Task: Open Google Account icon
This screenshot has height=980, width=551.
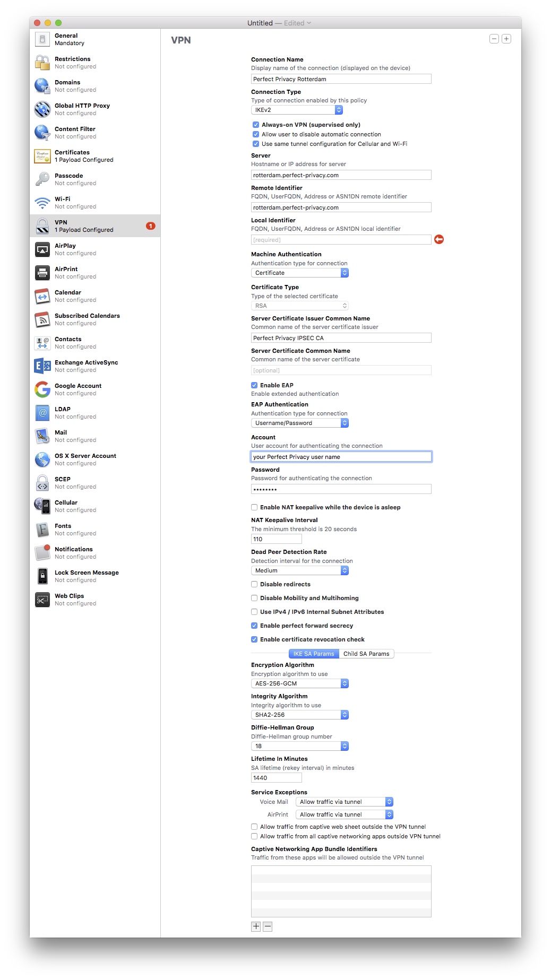Action: [42, 389]
